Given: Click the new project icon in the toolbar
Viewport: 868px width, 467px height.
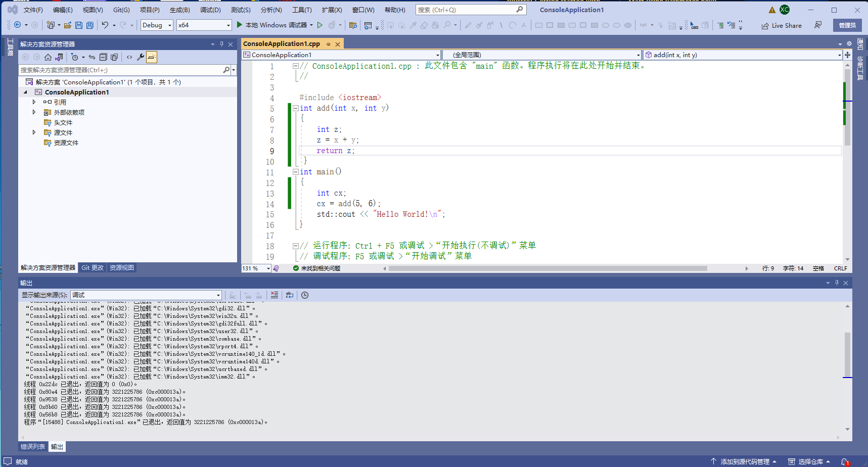Looking at the screenshot, I should (x=51, y=25).
